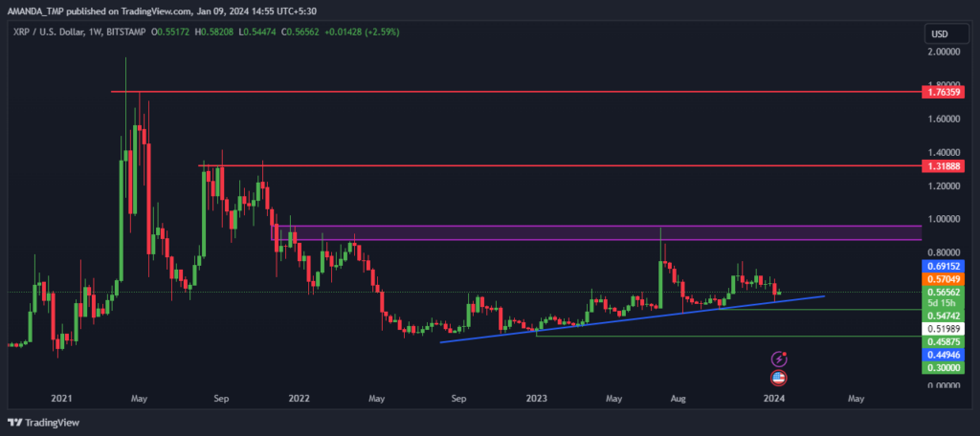Screen dimensions: 980x436
Task: Click the AMANDA_TMP published header text
Action: pos(161,11)
